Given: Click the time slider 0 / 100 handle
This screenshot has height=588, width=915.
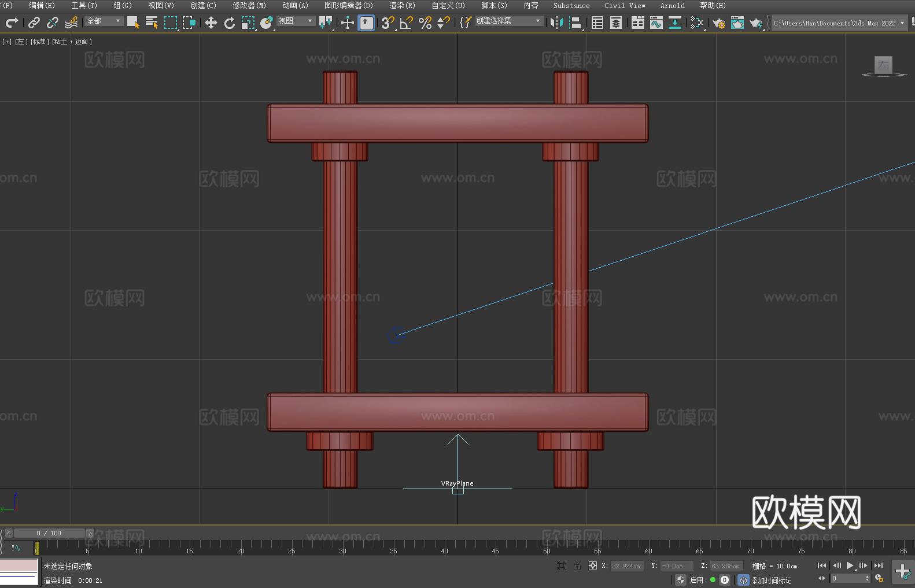Looking at the screenshot, I should tap(49, 533).
